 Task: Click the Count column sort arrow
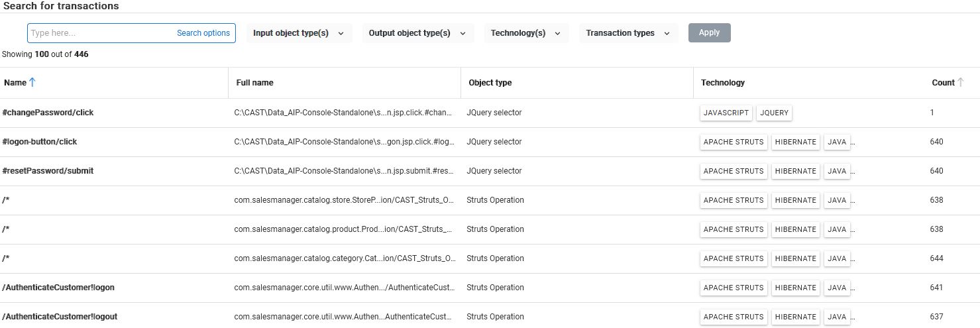[961, 83]
